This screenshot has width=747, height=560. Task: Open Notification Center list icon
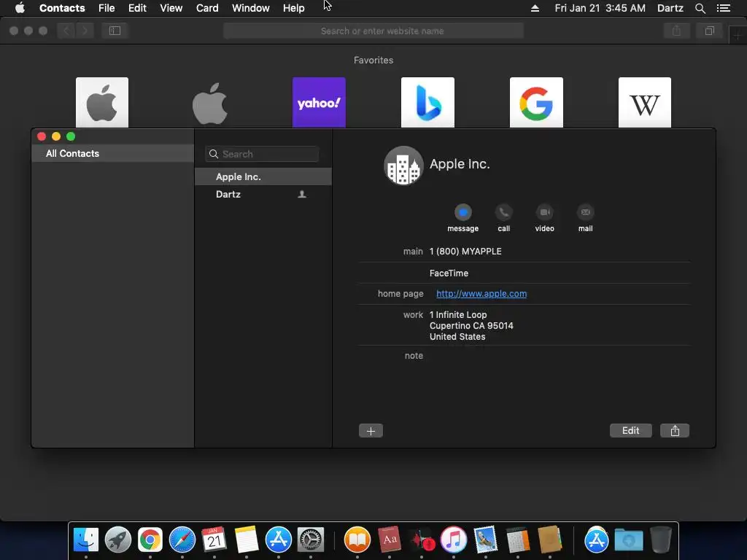click(724, 8)
